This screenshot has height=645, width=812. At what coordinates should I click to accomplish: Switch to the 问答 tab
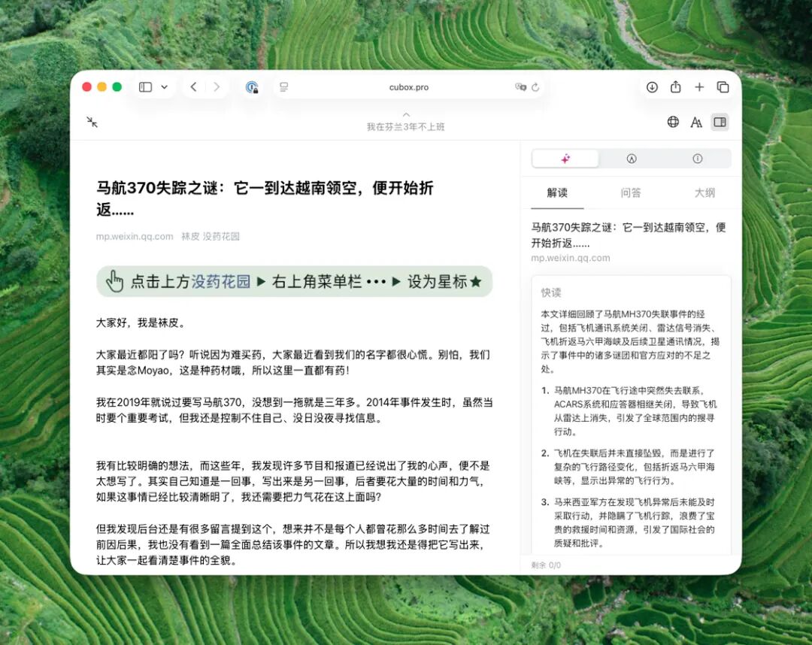(x=630, y=193)
